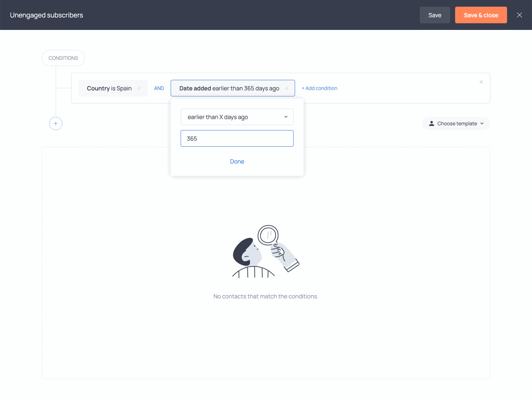Click the orange Save & close button
This screenshot has width=532, height=399.
[480, 15]
